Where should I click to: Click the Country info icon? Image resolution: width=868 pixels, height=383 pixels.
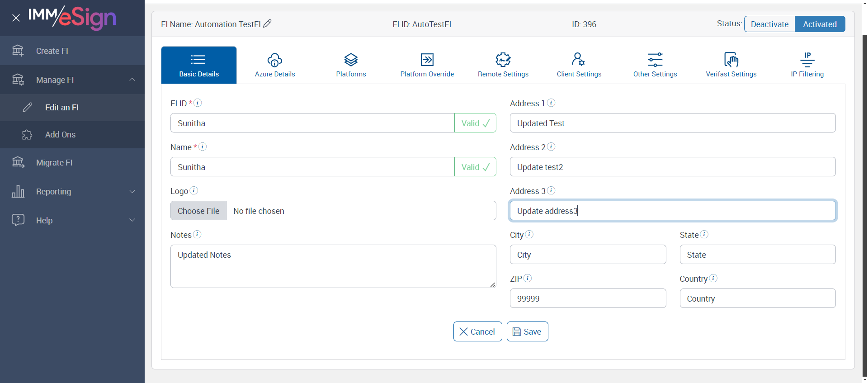713,278
